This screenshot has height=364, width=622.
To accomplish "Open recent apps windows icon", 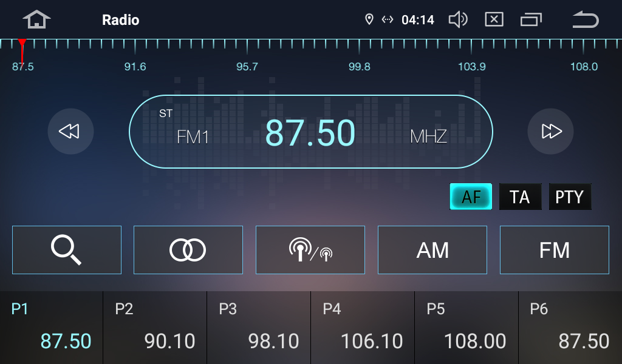I will tap(531, 20).
